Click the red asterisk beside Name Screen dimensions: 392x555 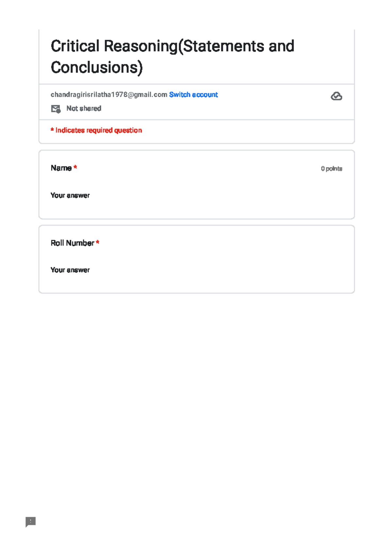75,167
